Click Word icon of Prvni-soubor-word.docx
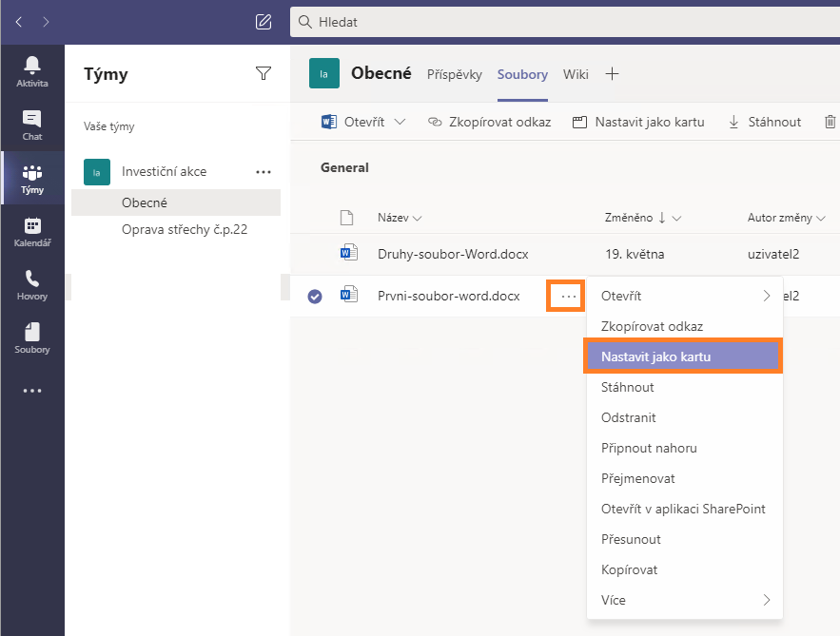 pyautogui.click(x=349, y=295)
